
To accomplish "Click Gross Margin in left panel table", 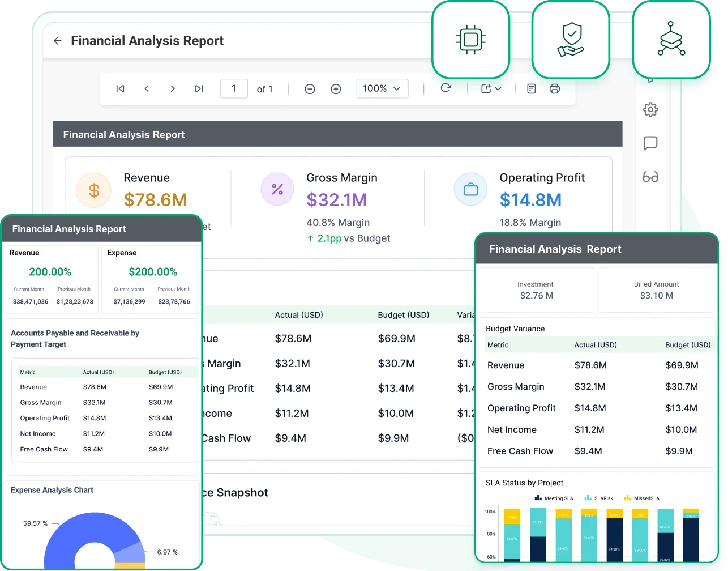I will 41,403.
